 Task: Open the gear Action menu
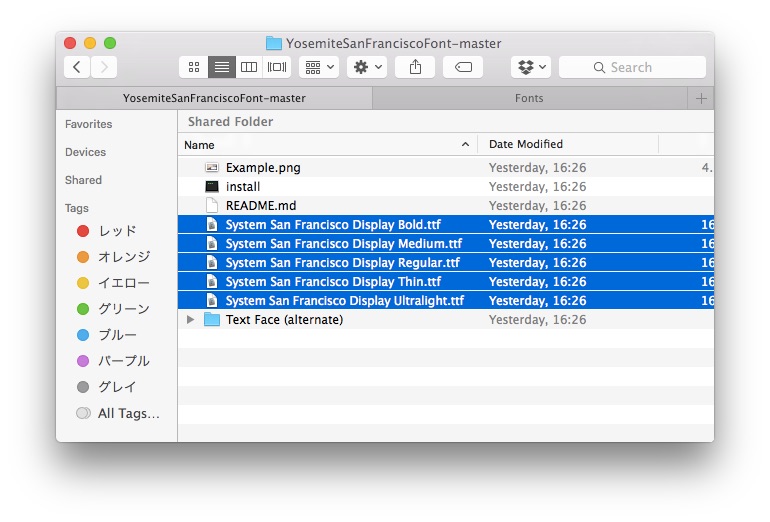[x=367, y=67]
